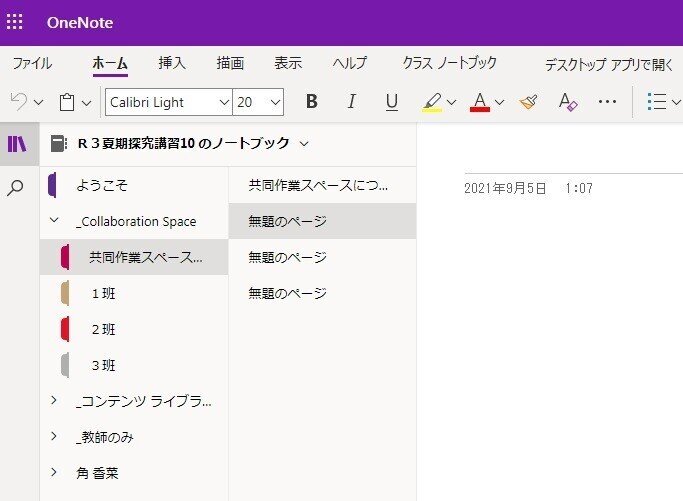The image size is (683, 501).
Task: Collapse the _Collaboration Space section group
Action: coord(54,220)
